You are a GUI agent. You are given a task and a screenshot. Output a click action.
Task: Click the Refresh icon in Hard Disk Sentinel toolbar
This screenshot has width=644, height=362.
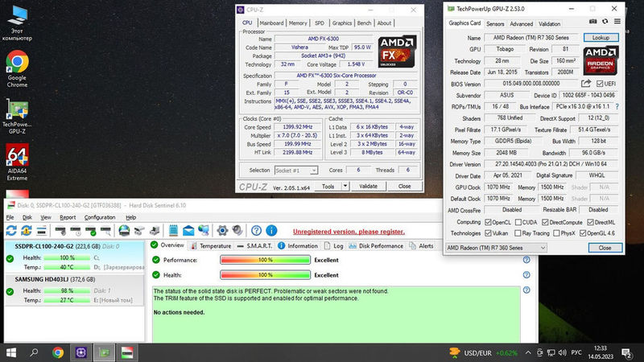pos(11,231)
